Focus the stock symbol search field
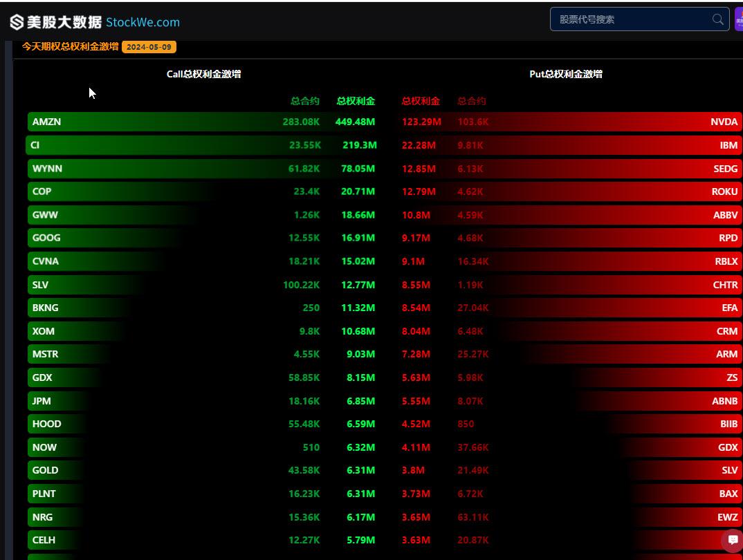The width and height of the screenshot is (743, 560). point(639,19)
